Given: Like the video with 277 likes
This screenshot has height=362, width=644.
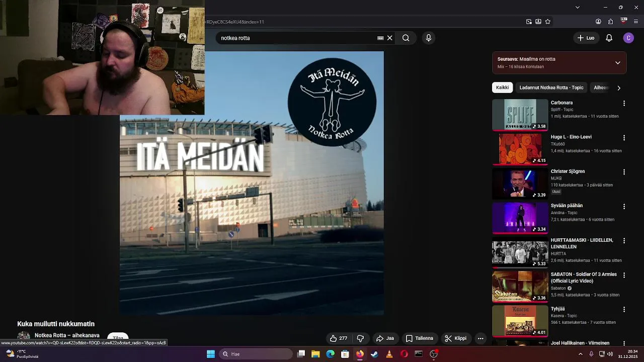Looking at the screenshot, I should [338, 338].
